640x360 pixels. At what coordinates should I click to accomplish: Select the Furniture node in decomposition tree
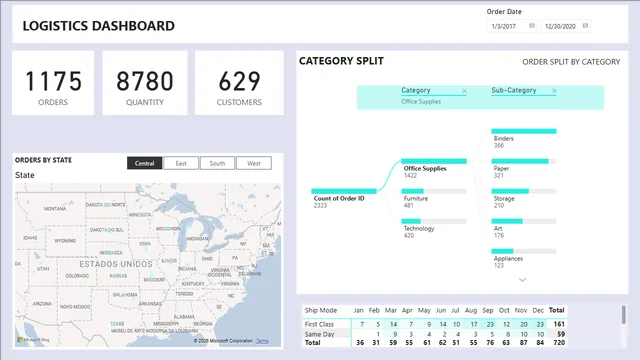(434, 191)
